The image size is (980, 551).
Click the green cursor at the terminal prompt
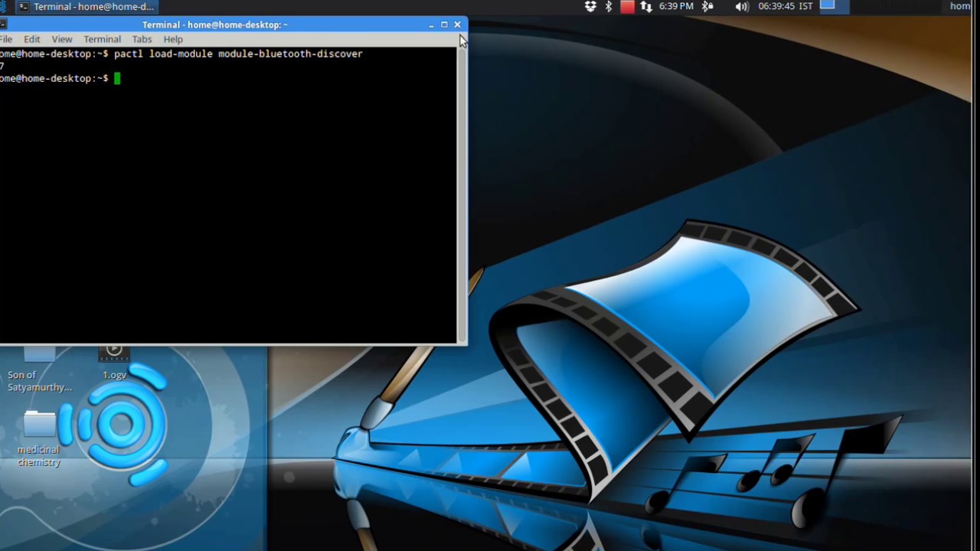click(x=117, y=78)
